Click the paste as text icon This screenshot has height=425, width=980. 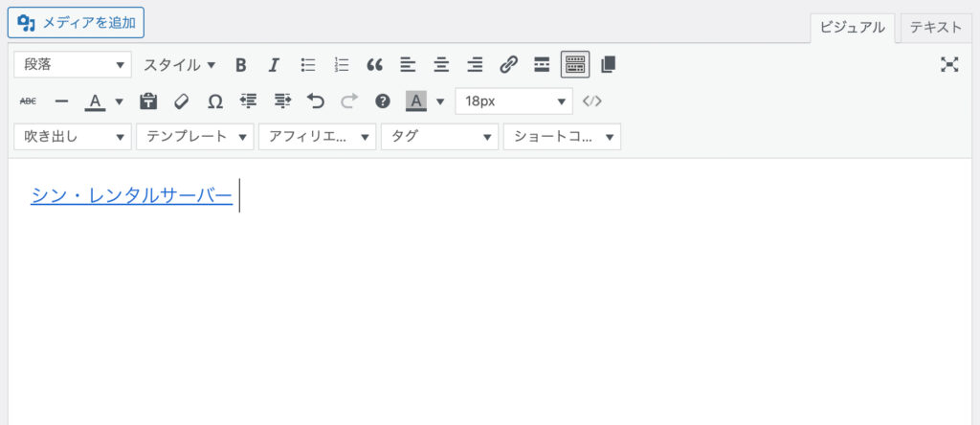(148, 101)
